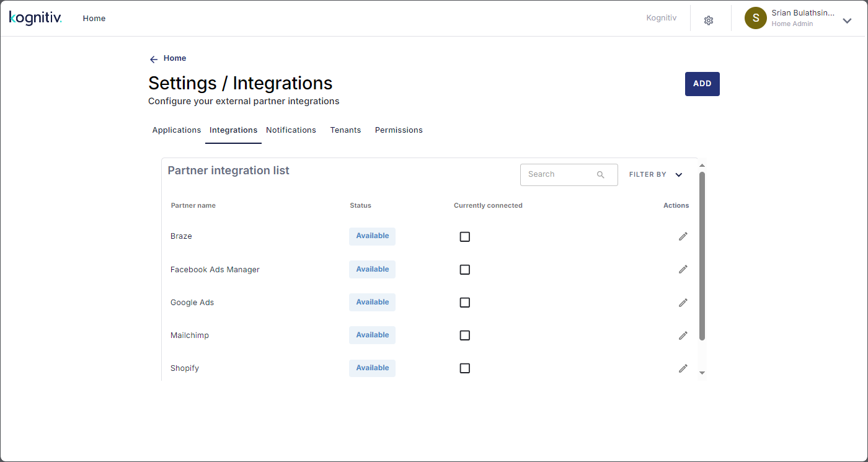Expand the user account dropdown chevron
The width and height of the screenshot is (868, 462).
[847, 20]
